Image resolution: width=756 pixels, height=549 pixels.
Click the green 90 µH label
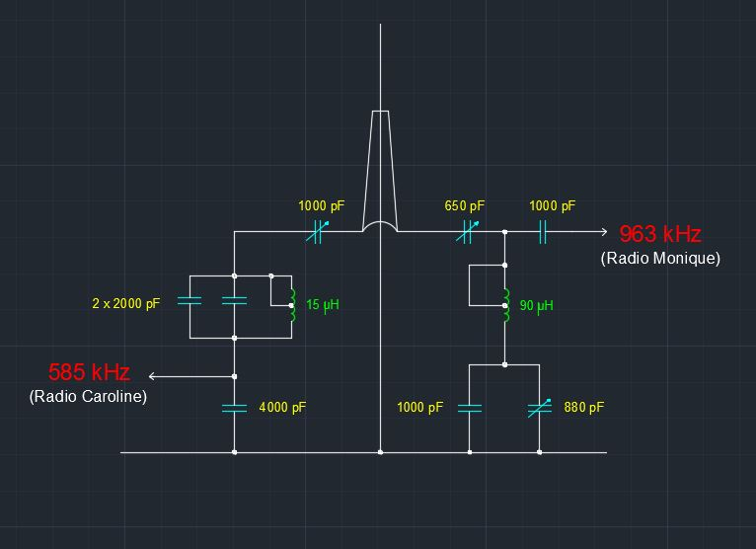[x=536, y=306]
